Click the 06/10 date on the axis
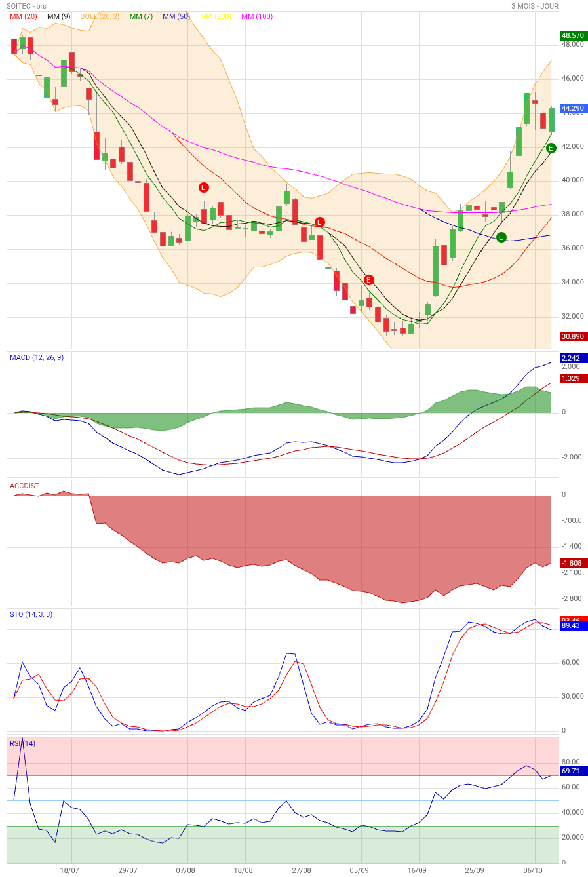Image resolution: width=588 pixels, height=877 pixels. tap(534, 871)
